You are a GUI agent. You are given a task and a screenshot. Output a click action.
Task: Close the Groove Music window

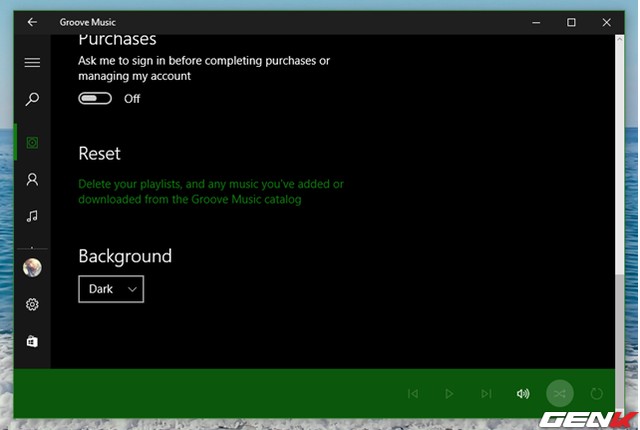coord(607,22)
